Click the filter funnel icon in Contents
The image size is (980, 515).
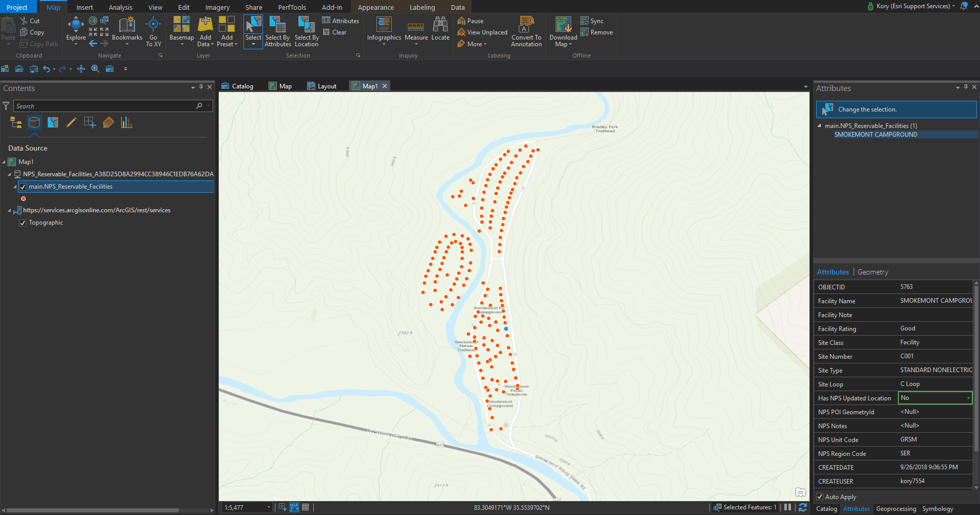(6, 106)
